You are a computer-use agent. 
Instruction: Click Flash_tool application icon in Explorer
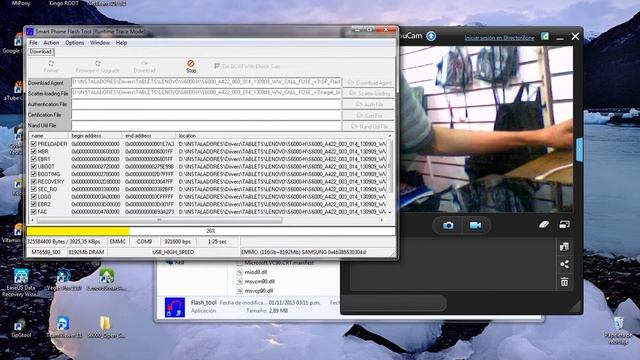[x=175, y=307]
